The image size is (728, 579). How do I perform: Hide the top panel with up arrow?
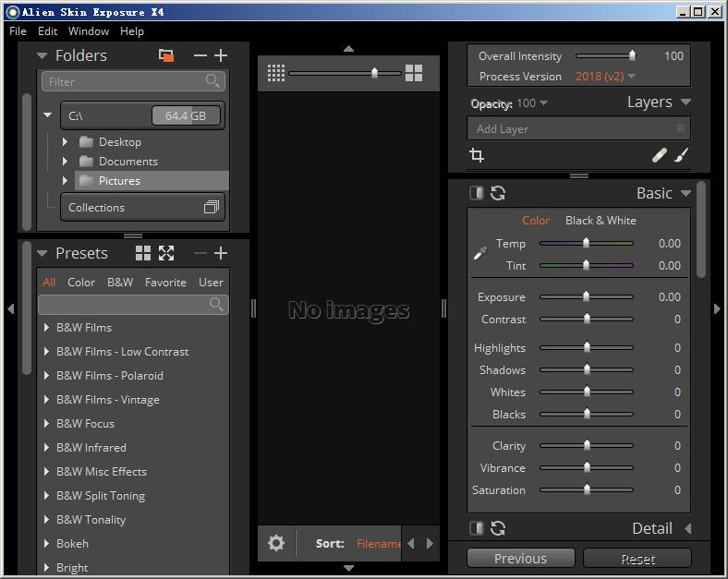(348, 48)
